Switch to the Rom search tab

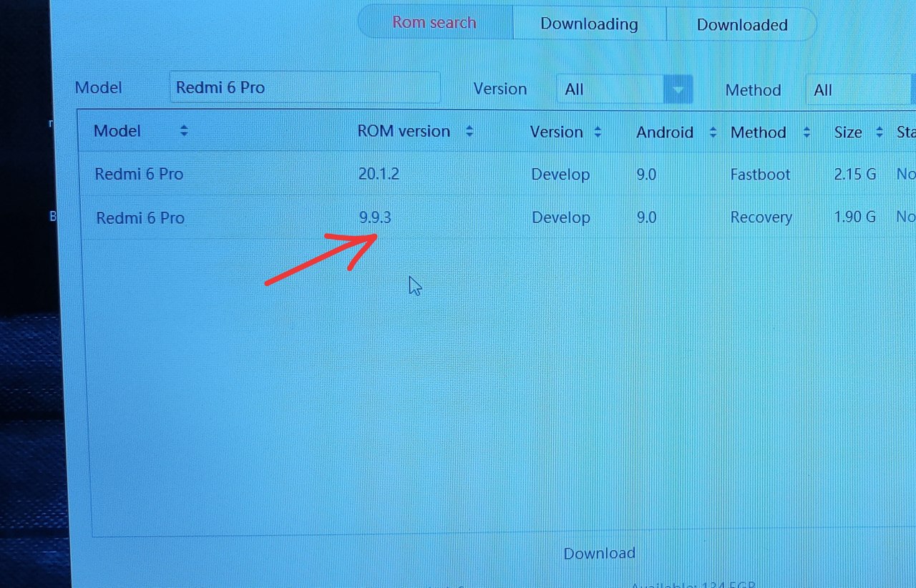click(434, 22)
